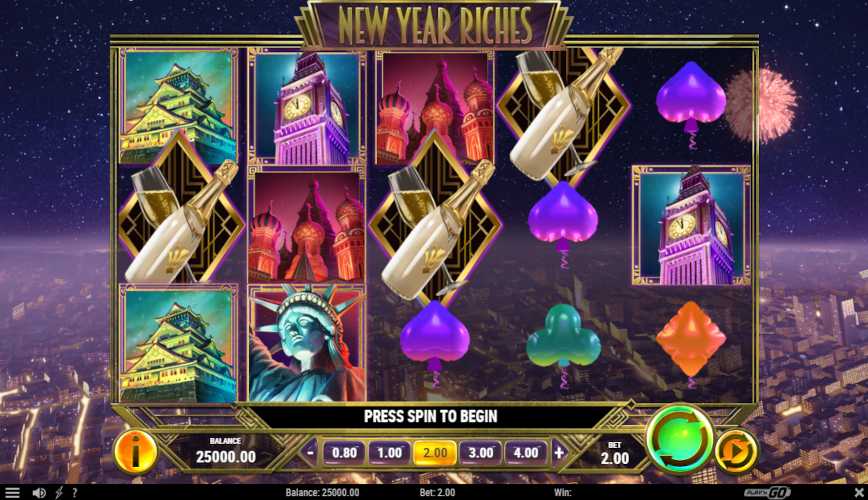Choose the highlighted 2.00 bet level
The height and width of the screenshot is (500, 868).
pyautogui.click(x=435, y=453)
